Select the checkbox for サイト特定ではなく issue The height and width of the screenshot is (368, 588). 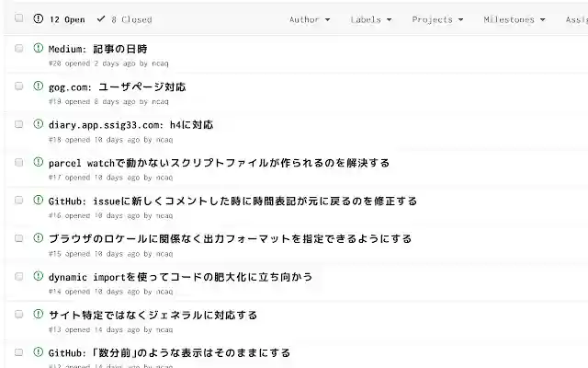click(18, 315)
